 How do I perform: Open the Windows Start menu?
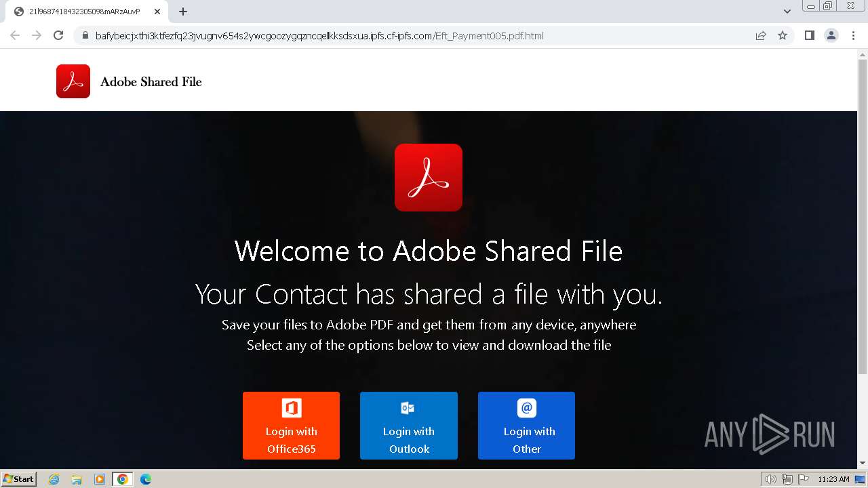coord(19,479)
